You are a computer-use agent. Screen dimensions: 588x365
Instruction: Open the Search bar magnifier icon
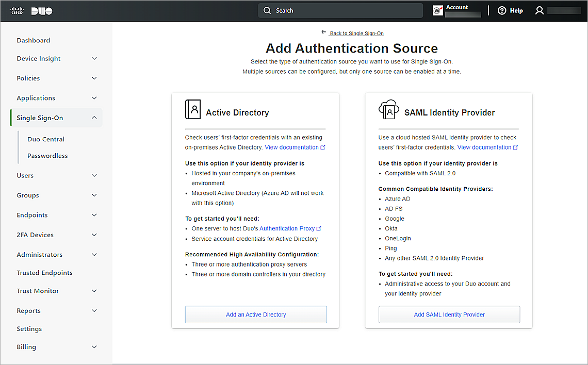click(x=267, y=10)
